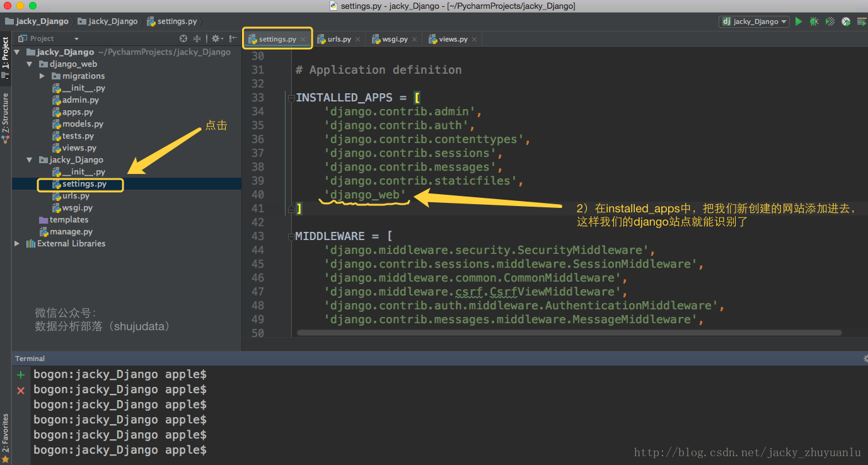Select urls.py in project tree

click(x=71, y=196)
